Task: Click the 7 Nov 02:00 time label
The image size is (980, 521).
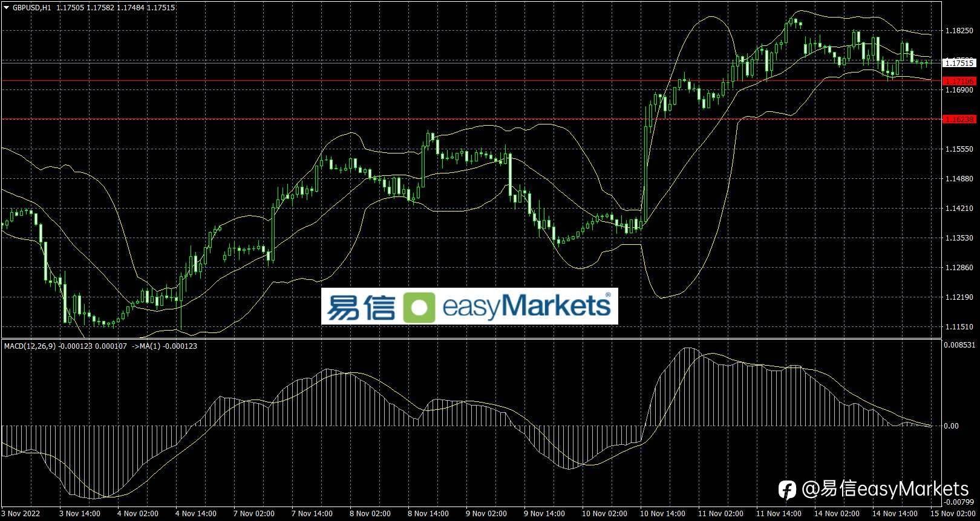Action: (x=254, y=514)
